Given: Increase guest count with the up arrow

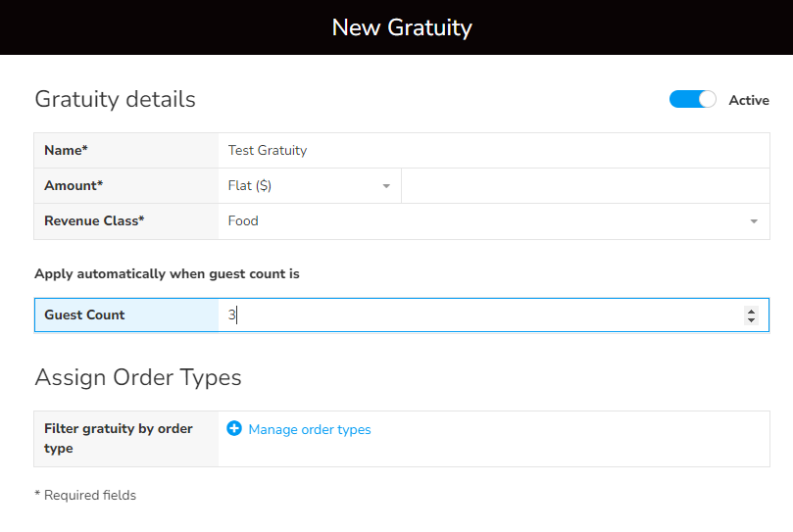Looking at the screenshot, I should click(751, 311).
